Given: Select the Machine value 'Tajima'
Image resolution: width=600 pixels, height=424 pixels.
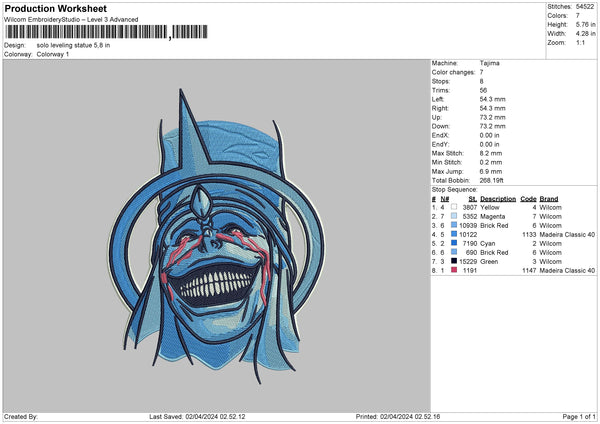Looking at the screenshot, I should (489, 64).
